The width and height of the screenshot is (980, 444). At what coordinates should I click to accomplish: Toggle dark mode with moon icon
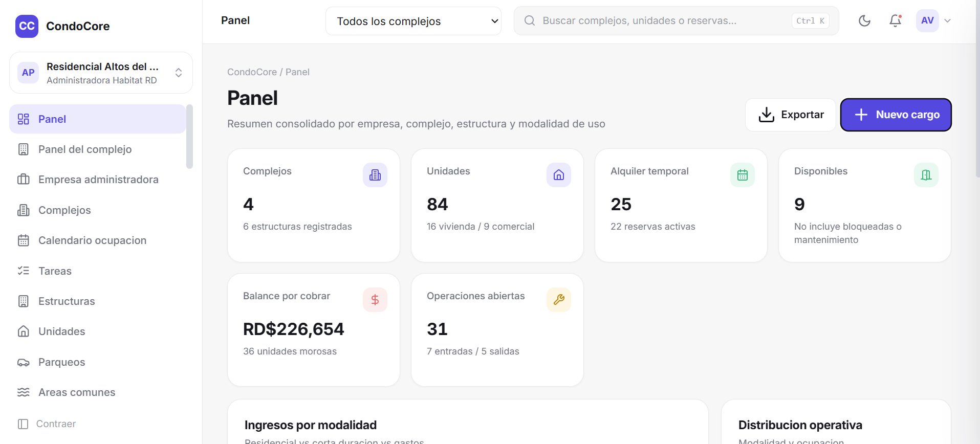click(x=864, y=21)
